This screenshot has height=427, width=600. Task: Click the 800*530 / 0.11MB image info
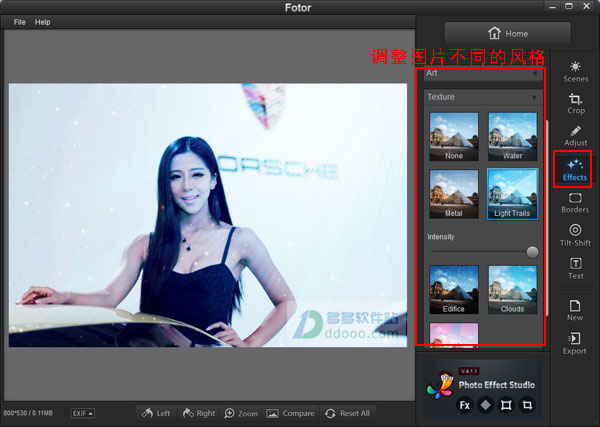(28, 413)
